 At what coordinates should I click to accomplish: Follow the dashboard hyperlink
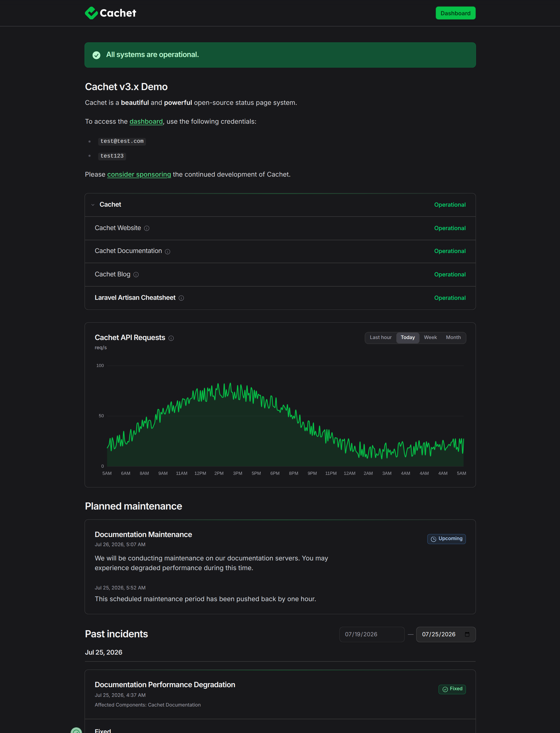click(x=146, y=121)
